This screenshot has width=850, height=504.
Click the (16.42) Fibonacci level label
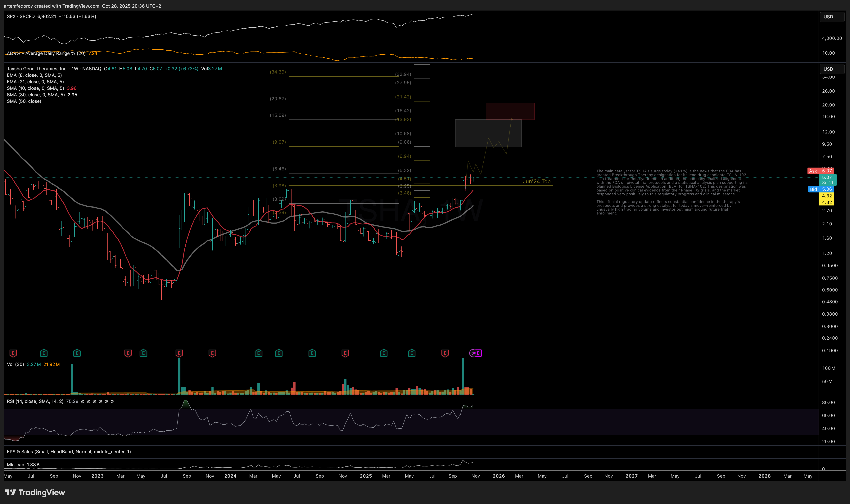[x=403, y=111]
